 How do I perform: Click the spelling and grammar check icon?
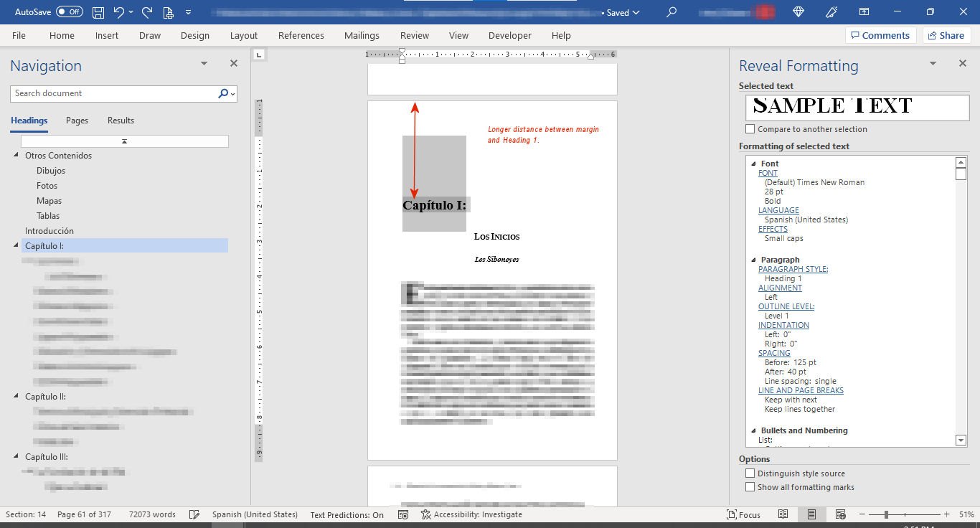pyautogui.click(x=194, y=514)
